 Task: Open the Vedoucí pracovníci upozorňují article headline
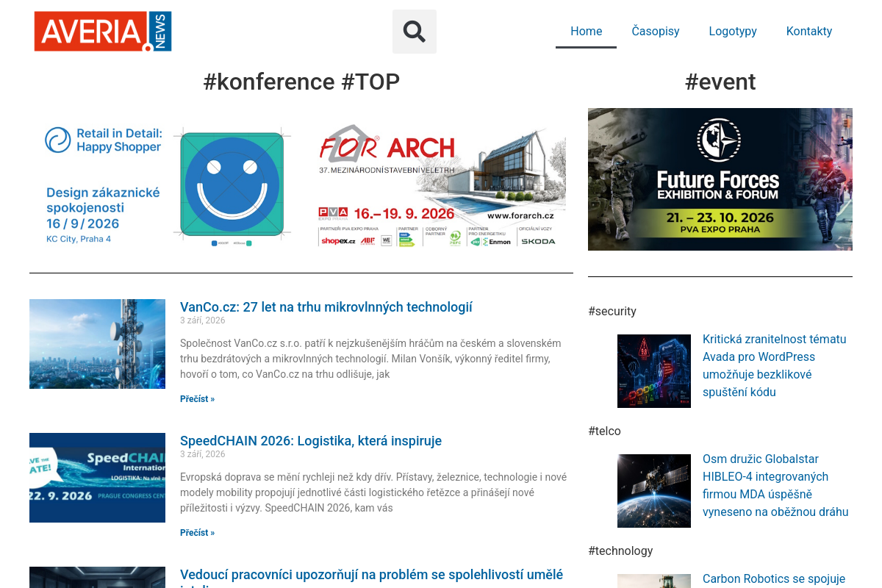371,577
